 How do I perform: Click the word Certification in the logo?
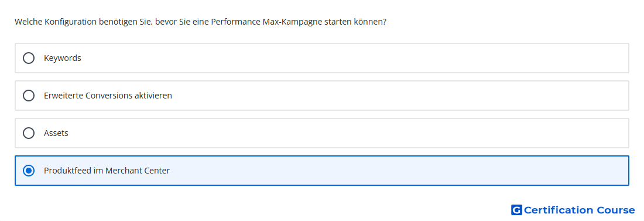click(x=559, y=210)
